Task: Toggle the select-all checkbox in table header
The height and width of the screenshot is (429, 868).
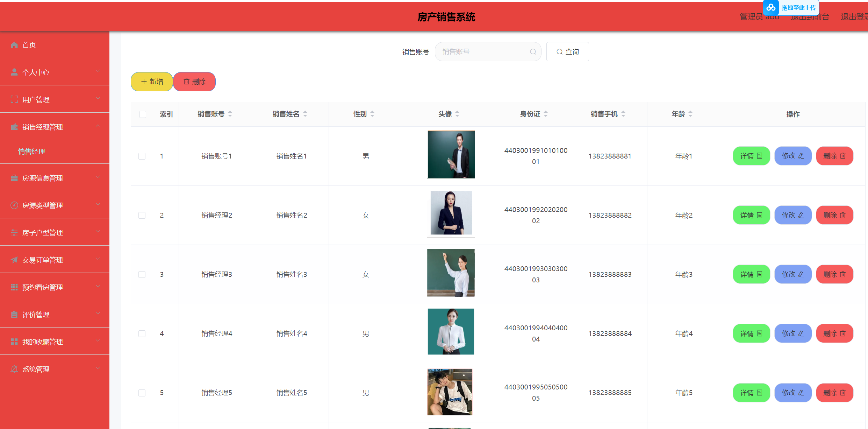Action: (x=143, y=114)
